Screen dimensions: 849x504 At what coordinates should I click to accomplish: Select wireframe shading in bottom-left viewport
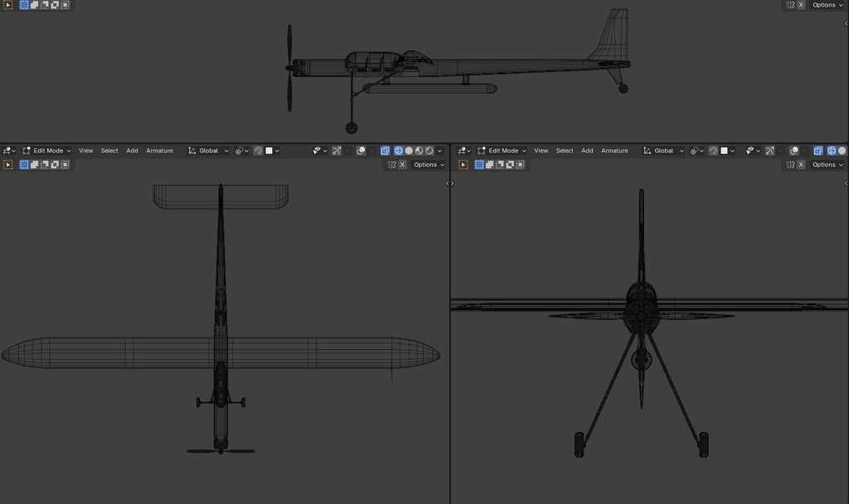coord(399,151)
